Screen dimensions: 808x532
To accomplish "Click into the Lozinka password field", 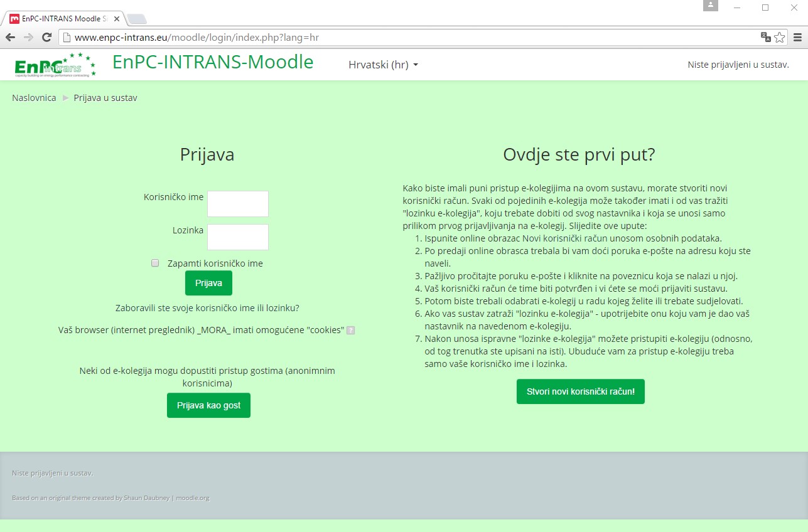I will 238,237.
